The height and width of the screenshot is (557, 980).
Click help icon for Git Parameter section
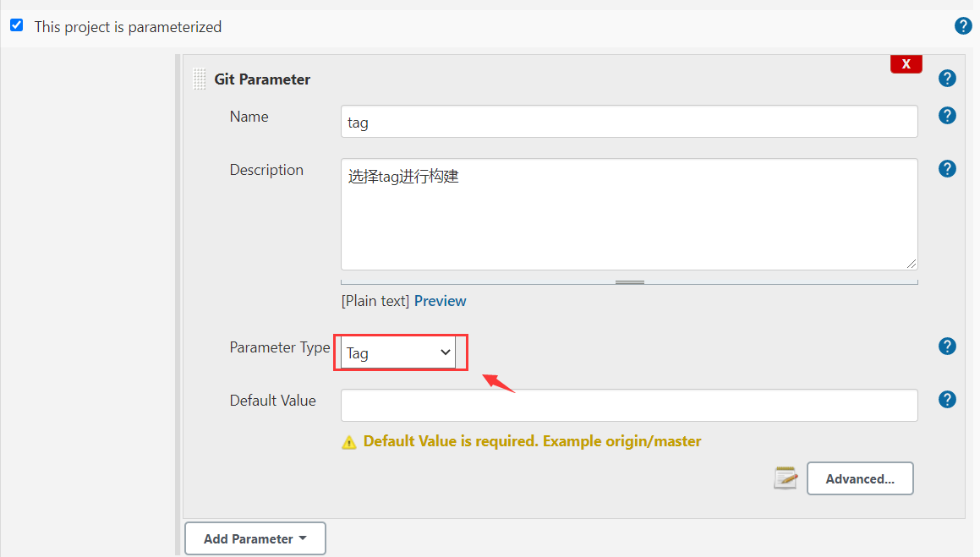coord(947,79)
